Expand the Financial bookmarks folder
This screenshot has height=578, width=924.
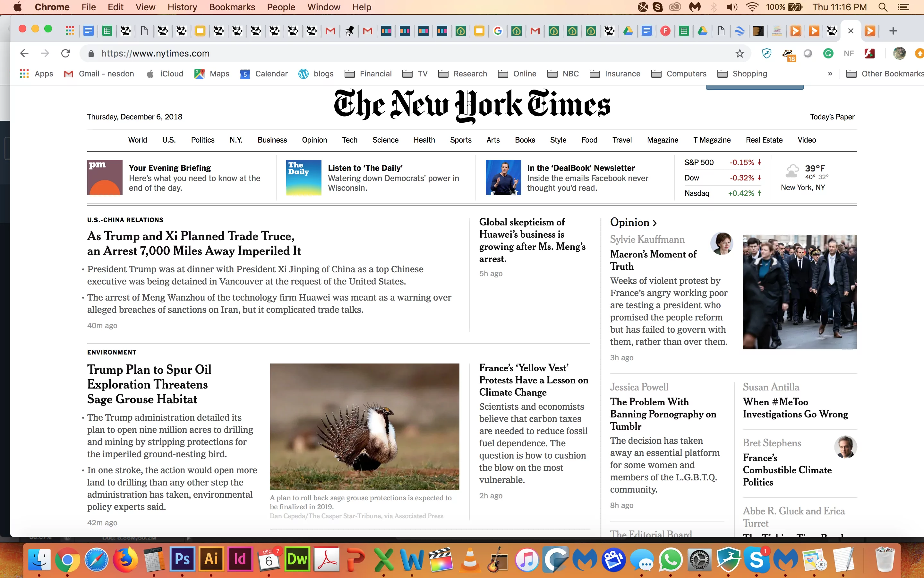[x=368, y=74]
